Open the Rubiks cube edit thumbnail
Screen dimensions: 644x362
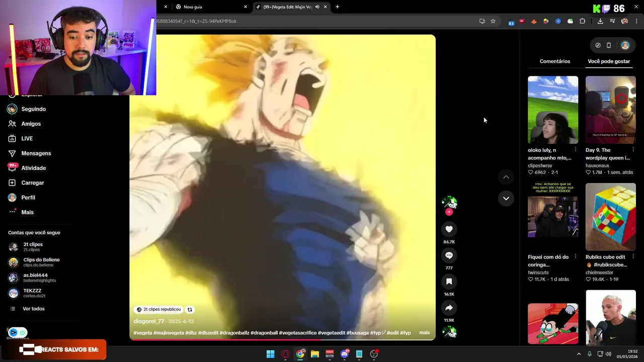point(611,217)
